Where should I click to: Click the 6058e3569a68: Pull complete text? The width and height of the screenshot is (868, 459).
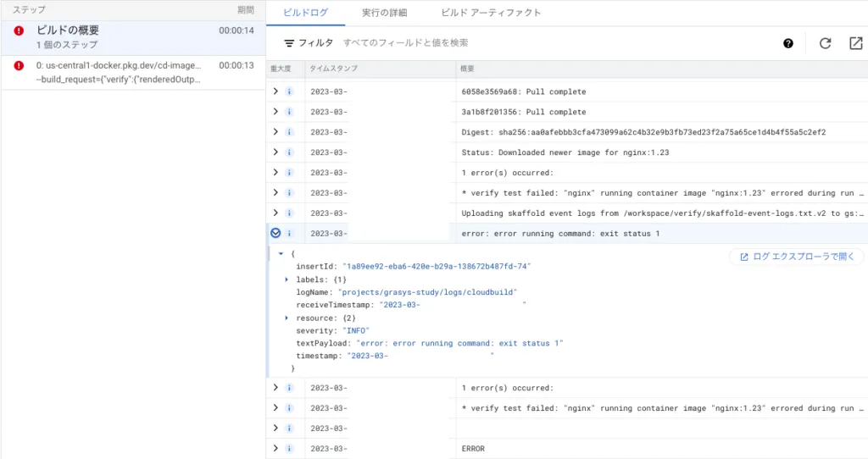[524, 91]
